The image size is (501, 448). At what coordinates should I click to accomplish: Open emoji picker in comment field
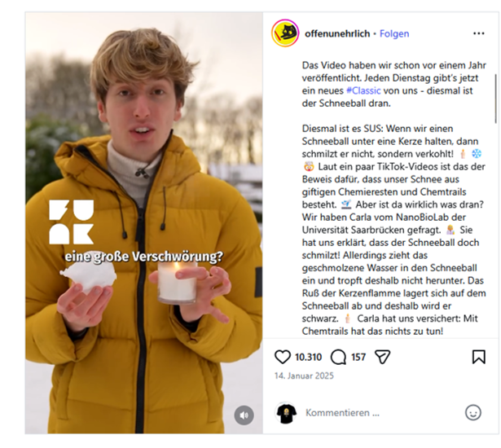(472, 412)
